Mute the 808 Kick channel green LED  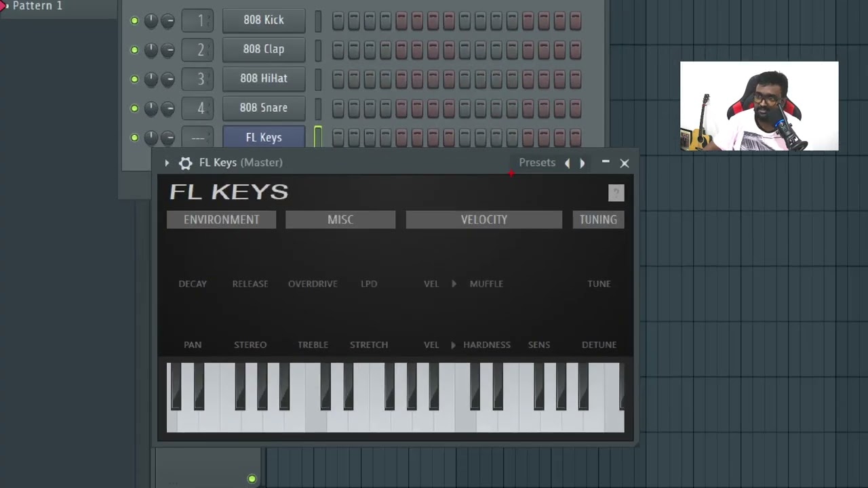134,21
